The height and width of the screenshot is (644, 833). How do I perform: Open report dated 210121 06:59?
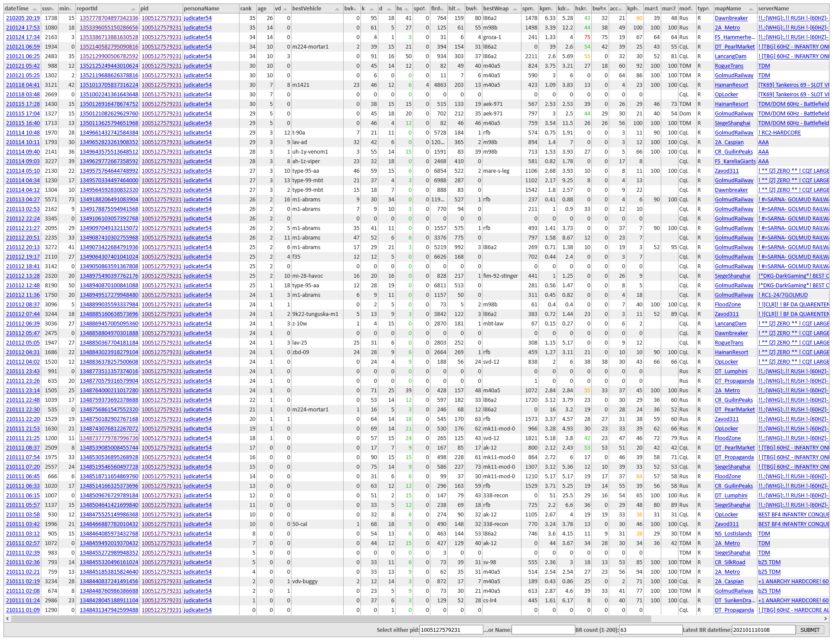[23, 47]
